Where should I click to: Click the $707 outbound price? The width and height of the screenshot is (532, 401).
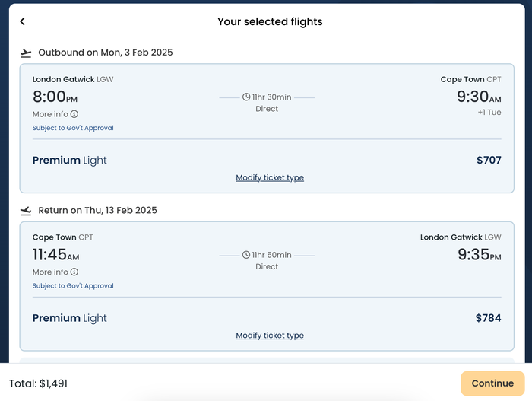pyautogui.click(x=489, y=160)
